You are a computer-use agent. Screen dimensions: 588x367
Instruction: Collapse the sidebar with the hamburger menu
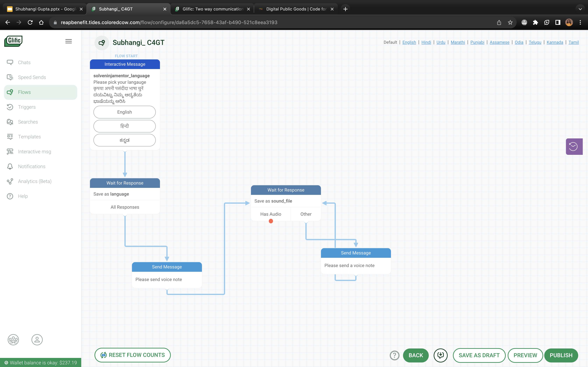coord(68,41)
